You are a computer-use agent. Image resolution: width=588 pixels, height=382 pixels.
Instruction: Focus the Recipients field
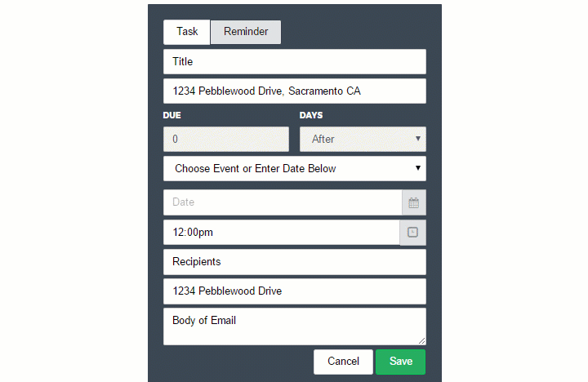tap(294, 262)
